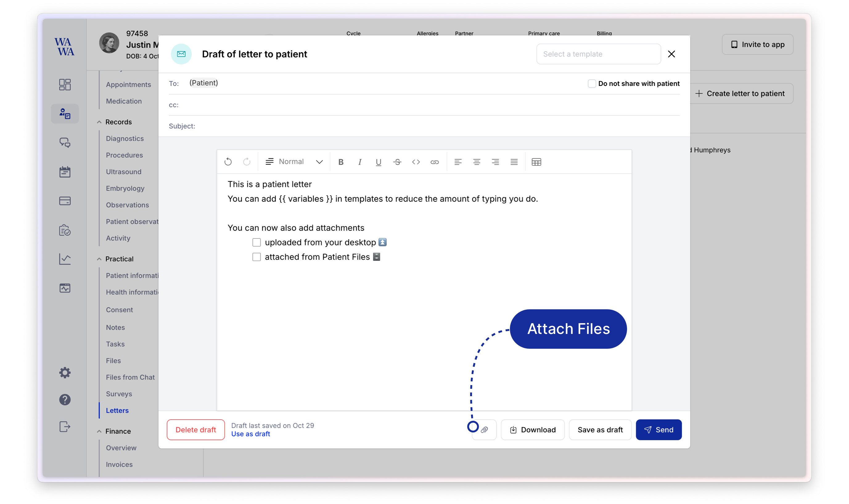Image resolution: width=849 pixels, height=504 pixels.
Task: Insert a hyperlink via link icon
Action: 434,162
